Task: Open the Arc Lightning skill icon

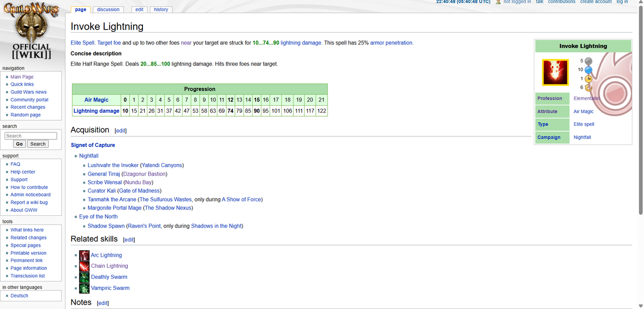Action: (84, 255)
